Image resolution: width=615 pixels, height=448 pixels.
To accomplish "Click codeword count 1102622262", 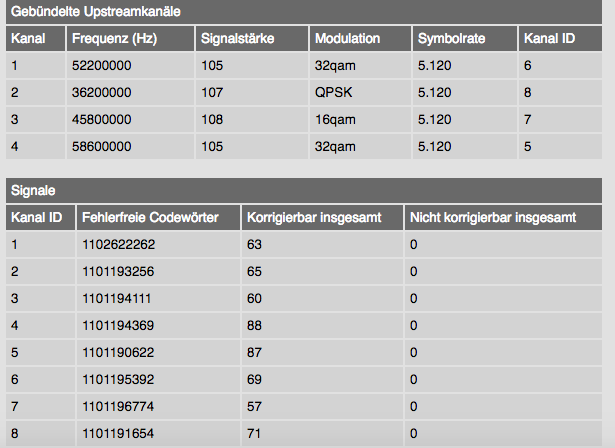I will click(x=118, y=243).
